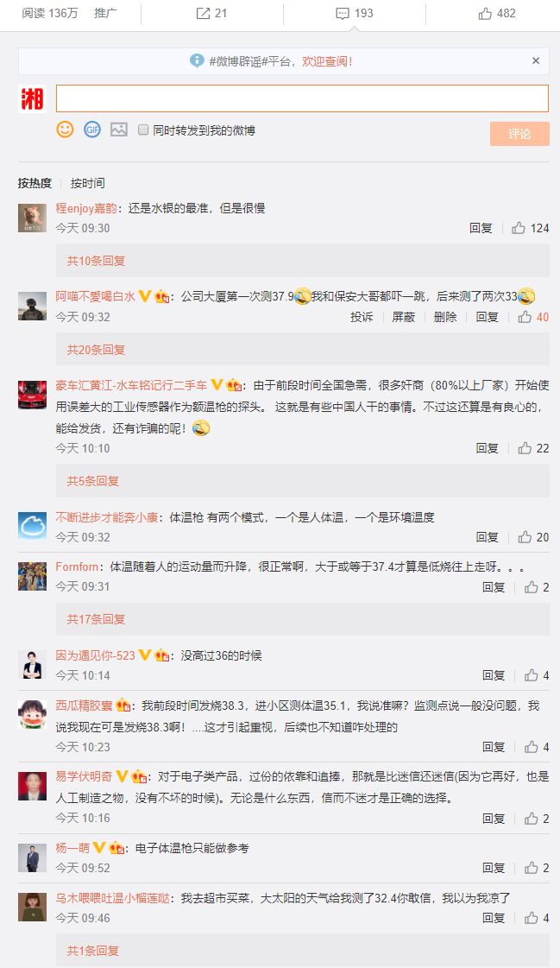Click the repost icon showing 21

click(x=203, y=13)
